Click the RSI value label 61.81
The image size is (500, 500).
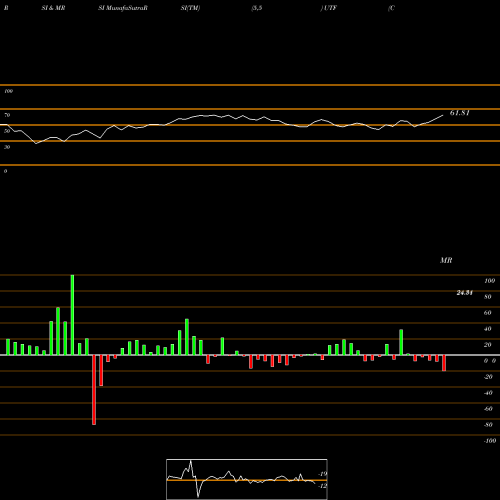[460, 113]
